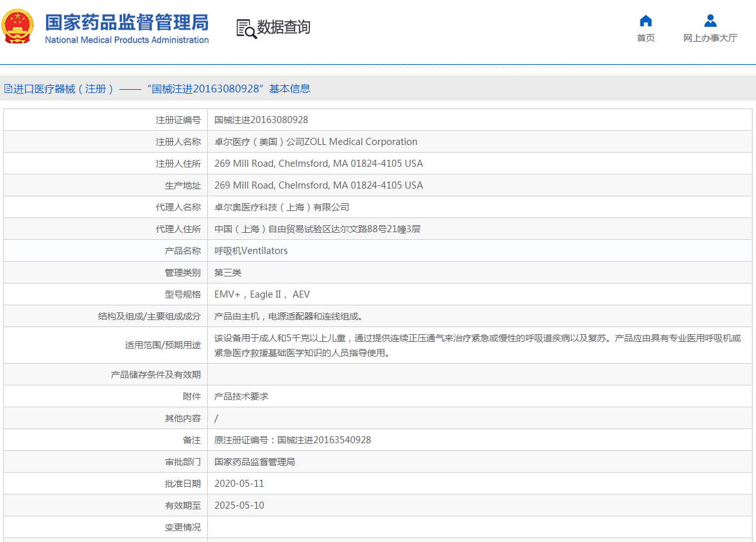756x542 pixels.
Task: Click the home house icon
Action: [x=646, y=21]
